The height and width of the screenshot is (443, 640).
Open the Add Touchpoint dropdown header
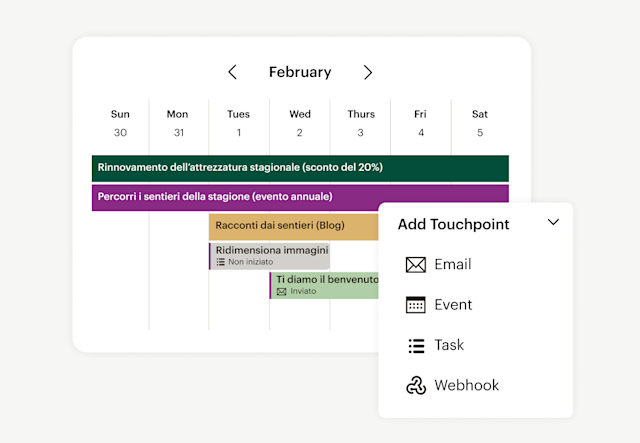point(453,224)
